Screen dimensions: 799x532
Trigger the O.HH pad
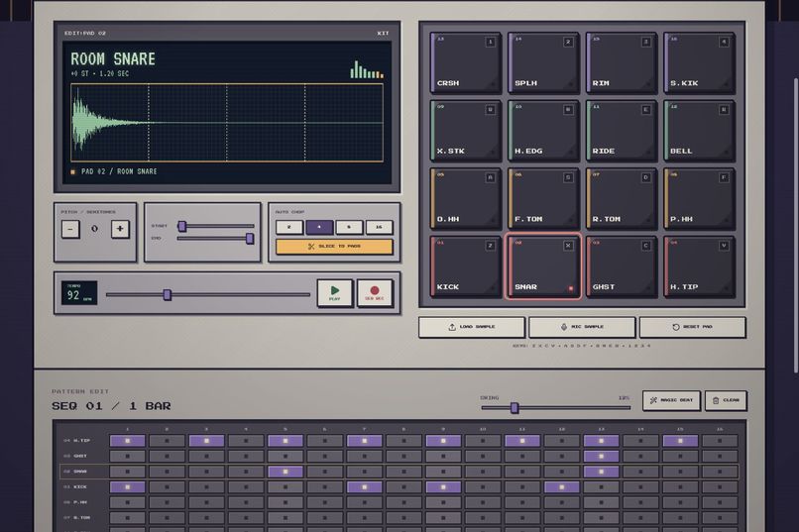[x=465, y=199]
